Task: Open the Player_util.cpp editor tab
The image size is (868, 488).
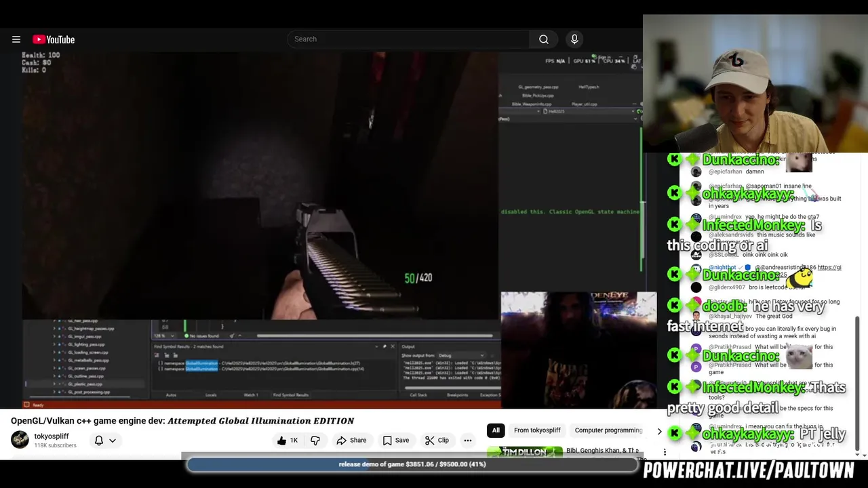Action: coord(584,104)
